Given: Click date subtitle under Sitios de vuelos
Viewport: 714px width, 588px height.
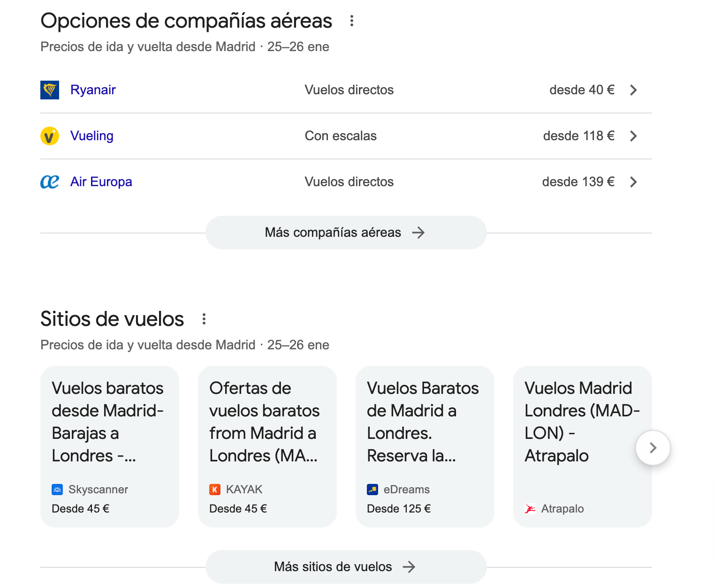Looking at the screenshot, I should (x=185, y=345).
